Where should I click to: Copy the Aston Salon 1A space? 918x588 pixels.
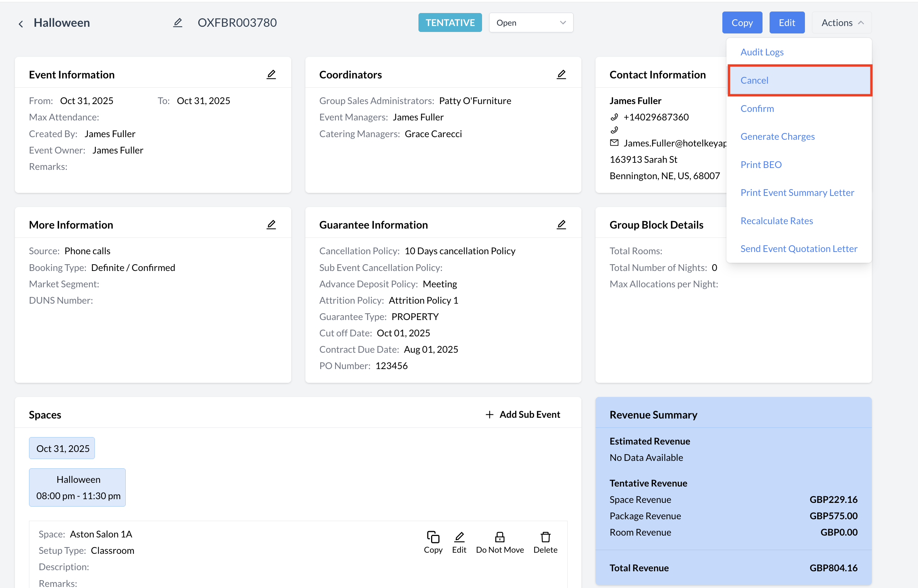pyautogui.click(x=433, y=542)
